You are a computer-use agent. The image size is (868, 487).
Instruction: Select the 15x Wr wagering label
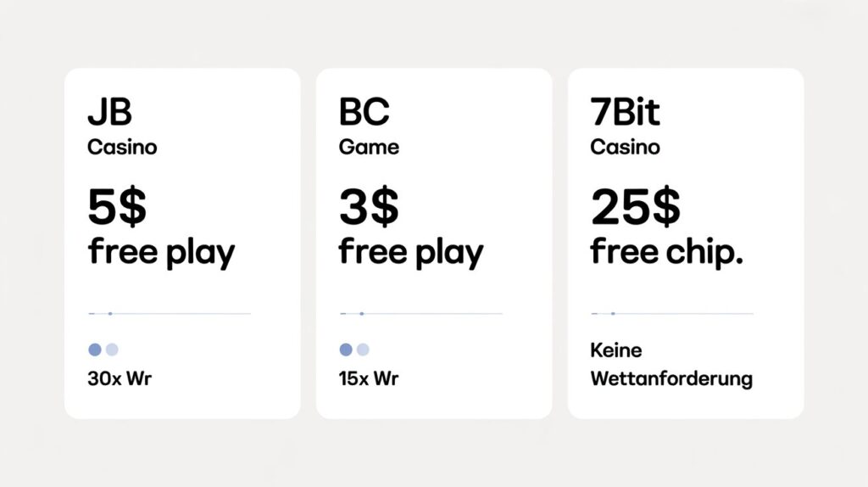point(368,379)
